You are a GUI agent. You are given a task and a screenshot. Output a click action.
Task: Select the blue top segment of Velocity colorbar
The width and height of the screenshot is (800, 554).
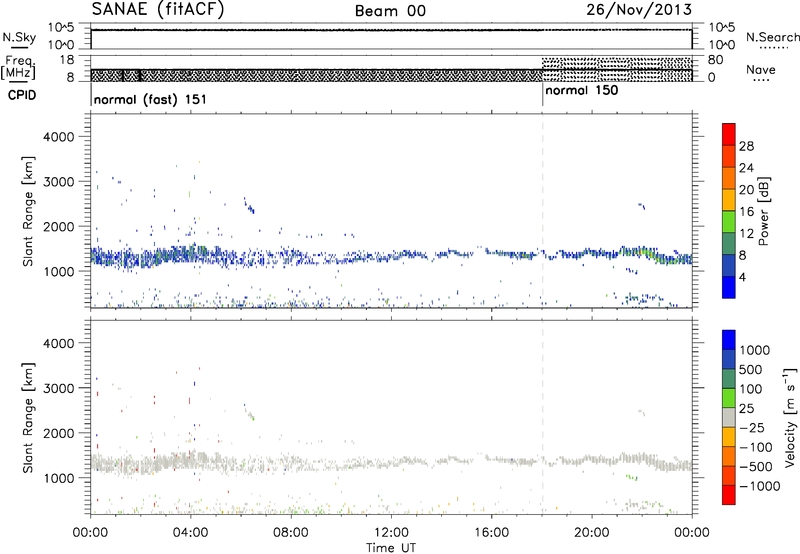(729, 340)
